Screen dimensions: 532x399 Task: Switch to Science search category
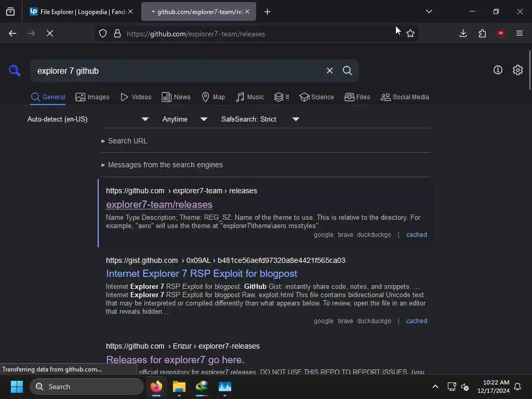click(316, 97)
